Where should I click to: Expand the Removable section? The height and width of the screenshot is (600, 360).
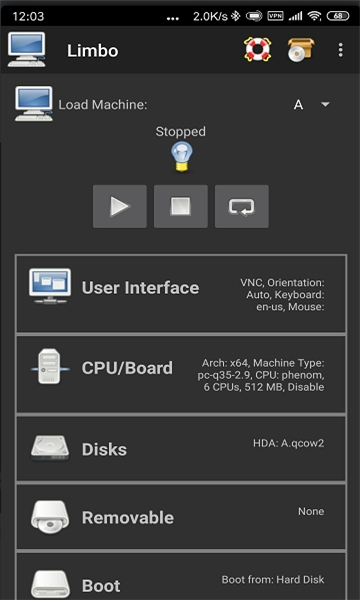(181, 517)
